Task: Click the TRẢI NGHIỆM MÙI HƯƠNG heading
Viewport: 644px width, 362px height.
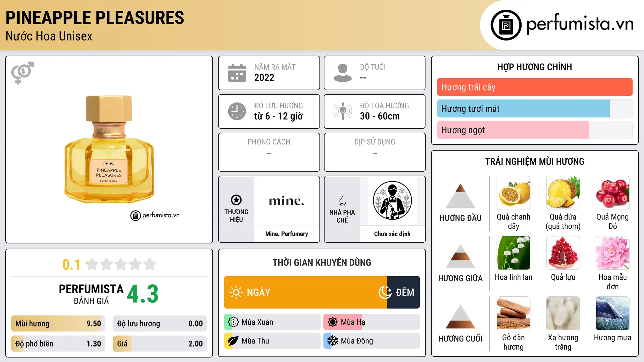Action: [535, 162]
